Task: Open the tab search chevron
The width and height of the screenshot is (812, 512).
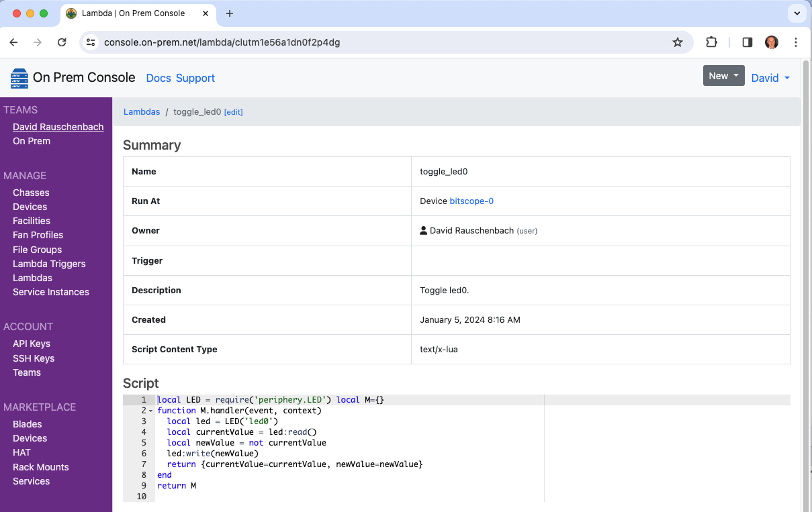Action: 797,13
